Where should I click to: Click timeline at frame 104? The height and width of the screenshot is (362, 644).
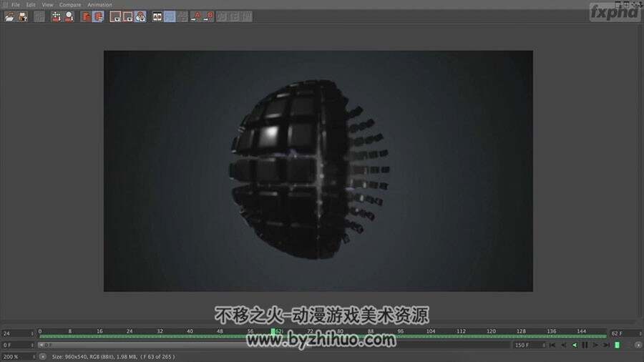tap(431, 332)
